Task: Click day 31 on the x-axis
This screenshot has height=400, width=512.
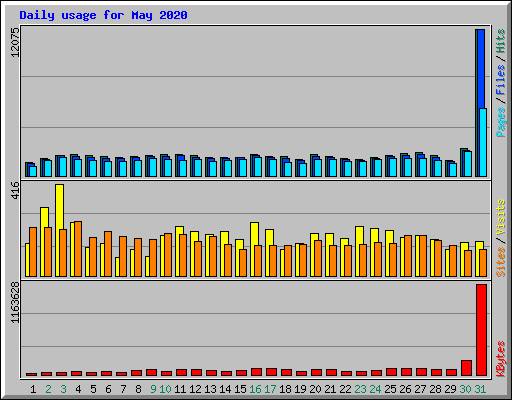Action: tap(480, 389)
